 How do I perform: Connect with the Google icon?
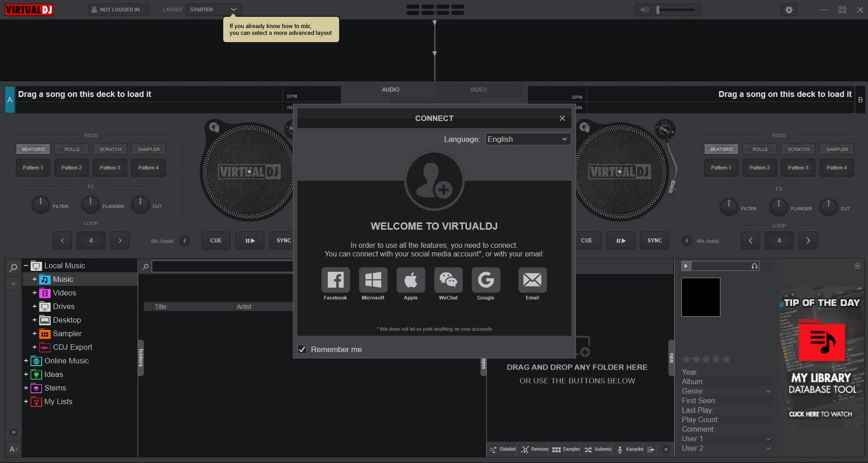click(x=486, y=280)
